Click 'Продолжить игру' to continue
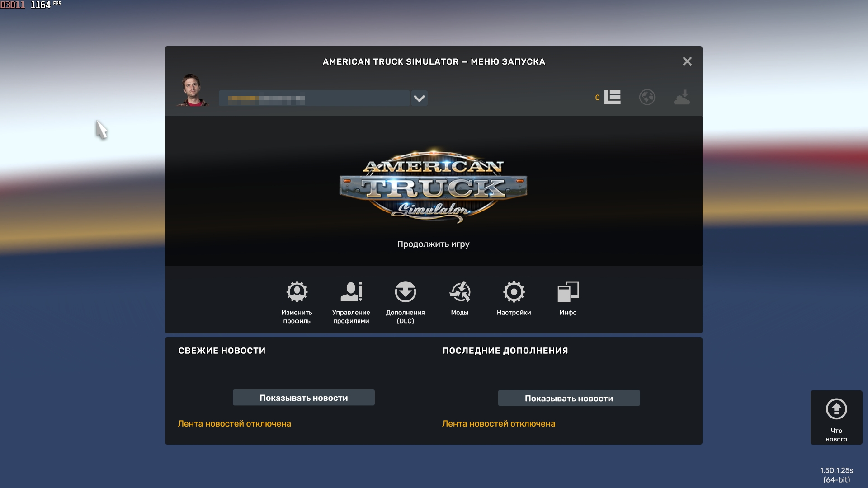This screenshot has height=488, width=868. 433,244
